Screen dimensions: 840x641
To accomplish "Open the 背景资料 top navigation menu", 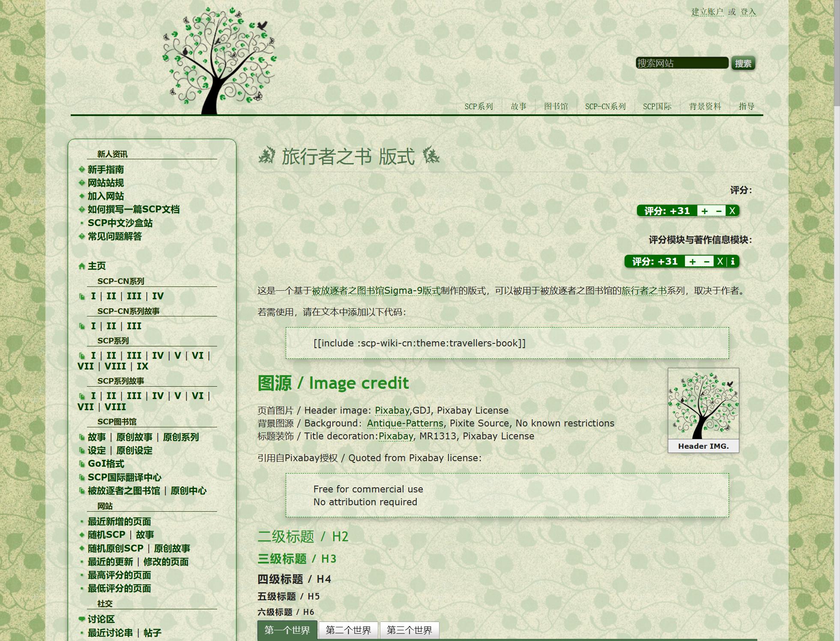I will [x=705, y=106].
